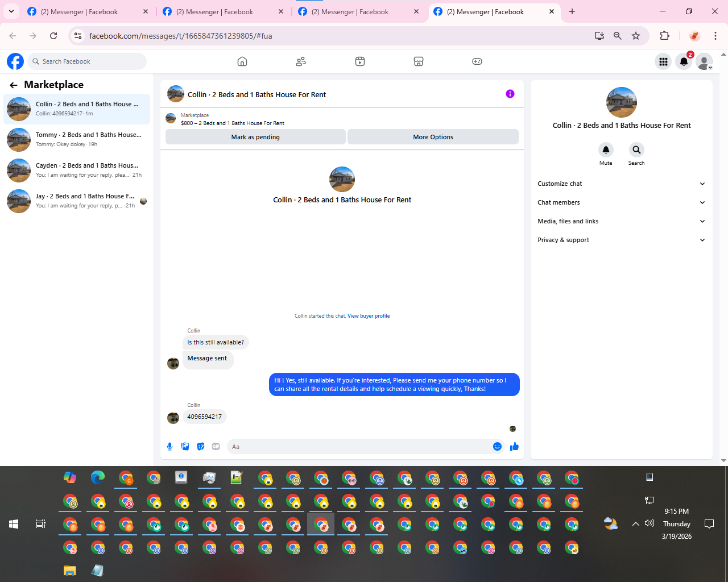Open the account profile avatar menu

click(705, 61)
